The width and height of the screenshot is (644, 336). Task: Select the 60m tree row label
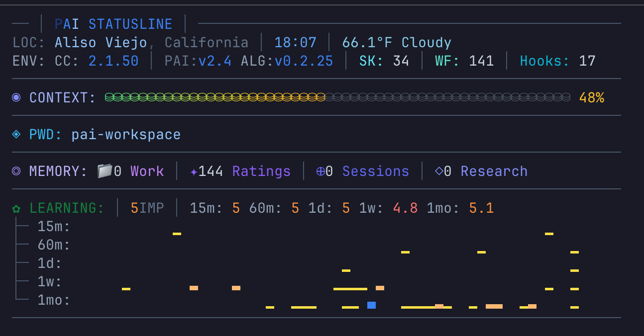pyautogui.click(x=54, y=245)
